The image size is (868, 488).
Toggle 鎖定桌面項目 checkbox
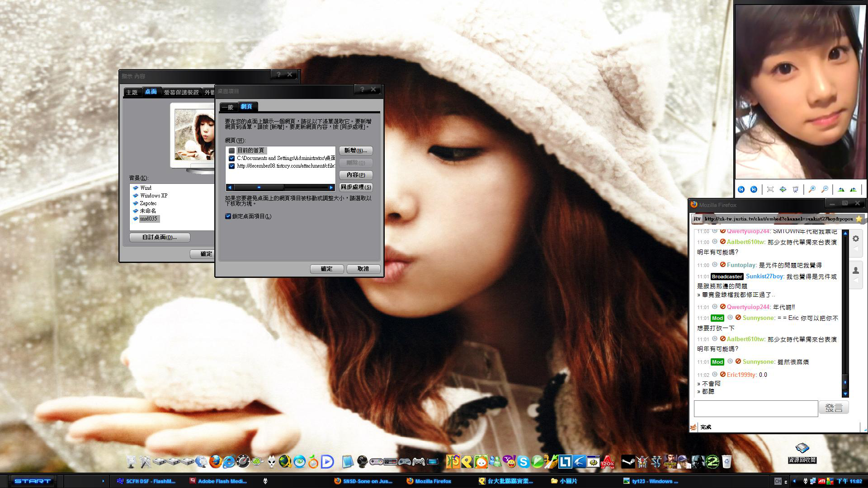(x=228, y=216)
